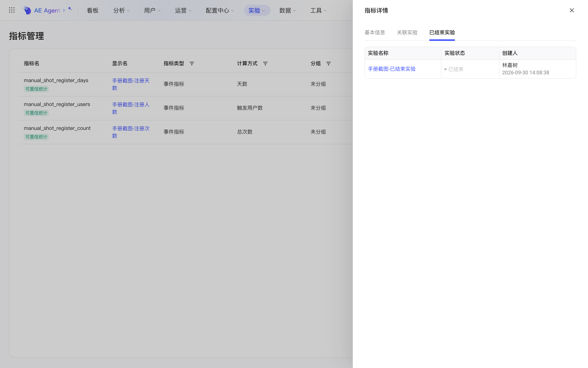Click the 实验状态 column header
The height and width of the screenshot is (368, 588).
455,53
